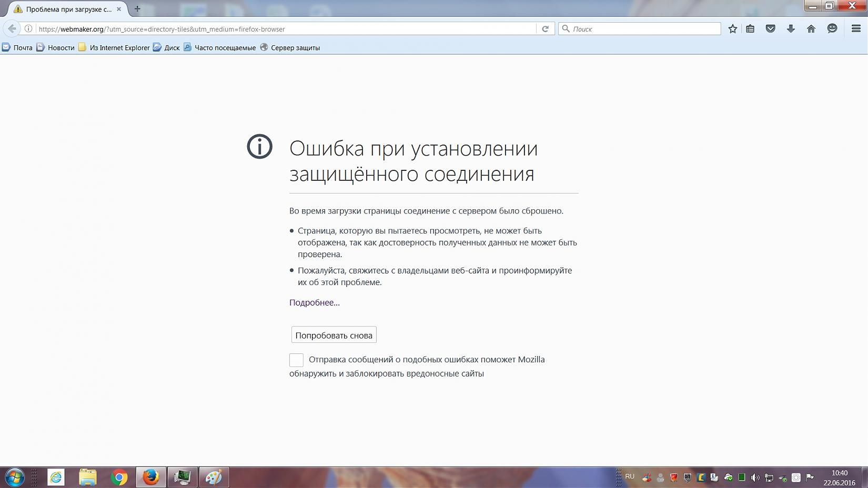The width and height of the screenshot is (868, 488).
Task: Expand the 'Подробнее...' details link
Action: tap(315, 302)
